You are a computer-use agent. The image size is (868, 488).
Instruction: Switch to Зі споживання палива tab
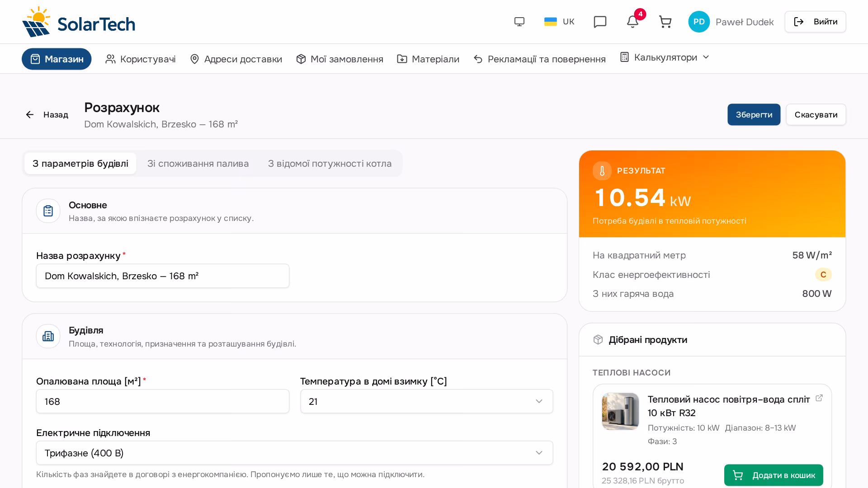coord(198,164)
